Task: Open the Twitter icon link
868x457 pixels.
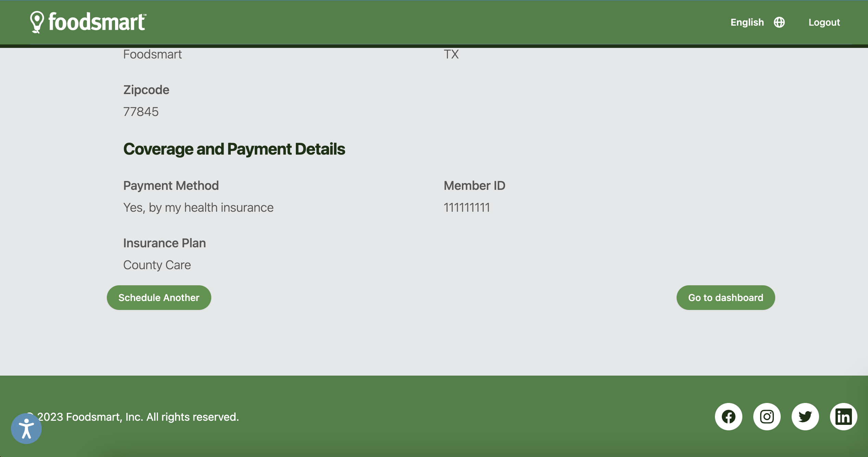Action: [805, 417]
